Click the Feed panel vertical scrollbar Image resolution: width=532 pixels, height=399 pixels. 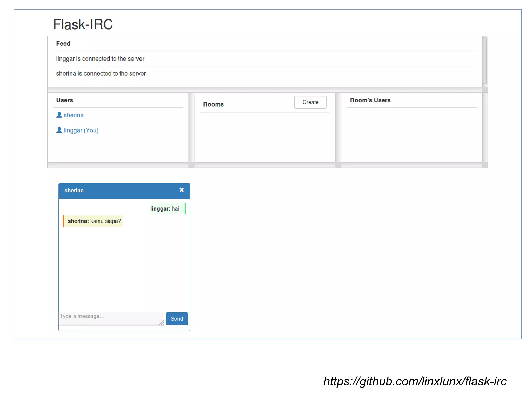pos(485,61)
